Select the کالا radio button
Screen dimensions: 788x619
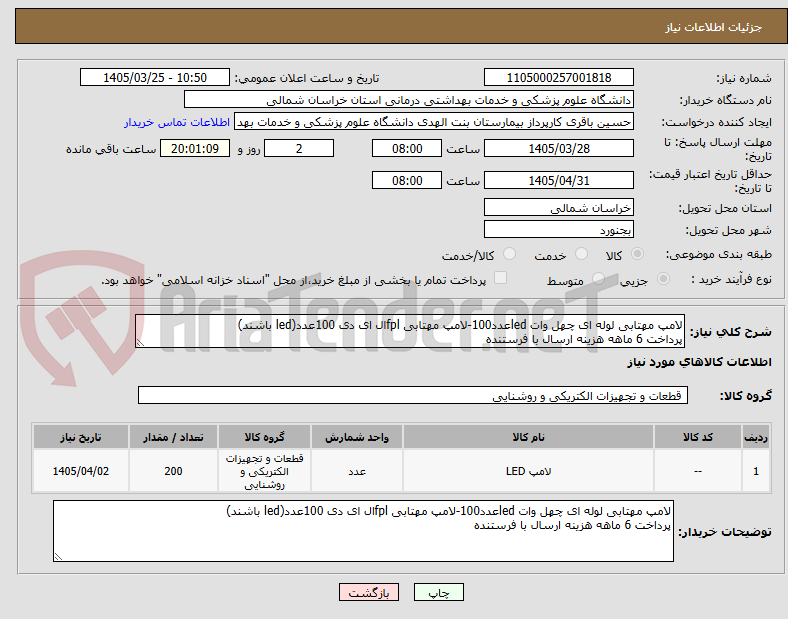click(x=637, y=254)
